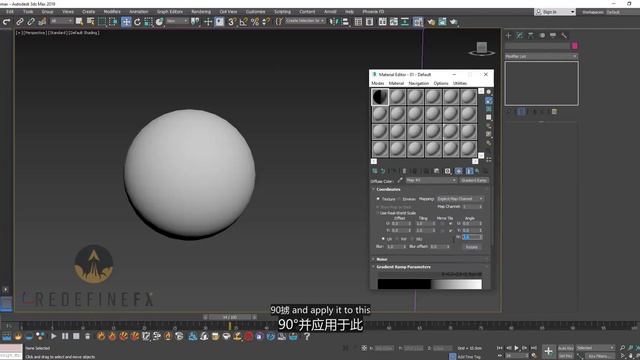Open the map name dropdown field

click(x=431, y=180)
